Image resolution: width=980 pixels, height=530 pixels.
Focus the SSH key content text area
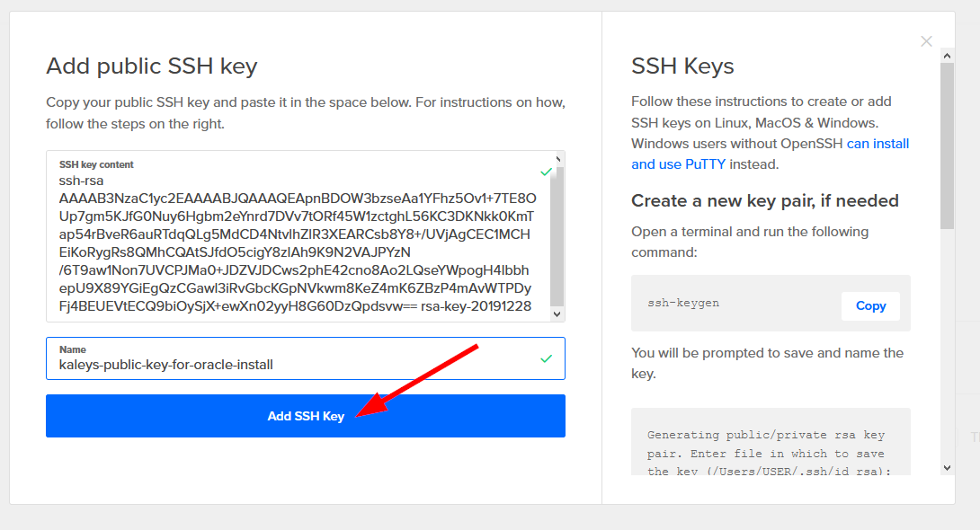tap(297, 243)
